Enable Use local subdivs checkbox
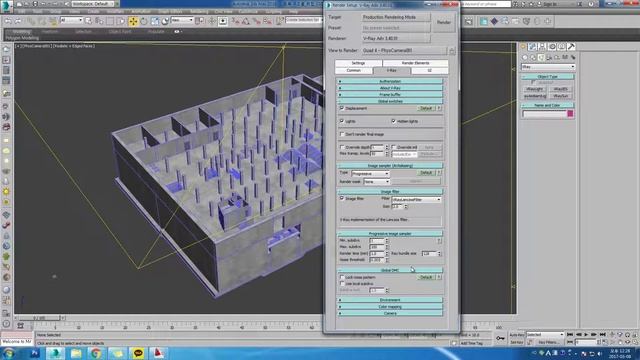The image size is (640, 360). [x=342, y=283]
